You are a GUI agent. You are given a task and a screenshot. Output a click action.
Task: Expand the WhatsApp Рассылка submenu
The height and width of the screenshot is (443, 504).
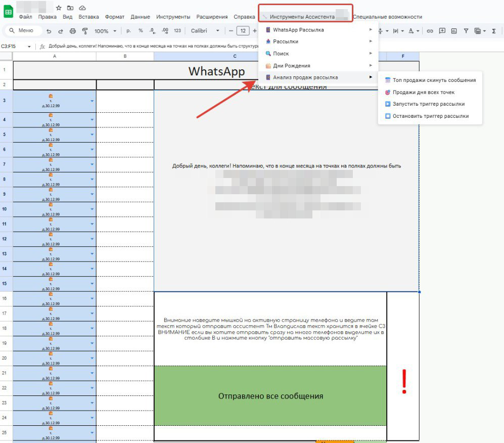319,29
